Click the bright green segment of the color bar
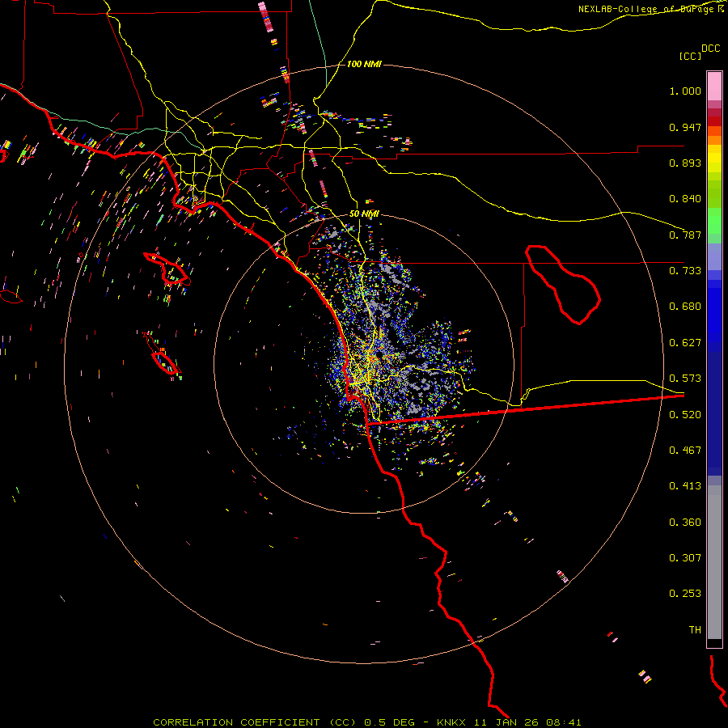728x728 pixels. [x=714, y=221]
